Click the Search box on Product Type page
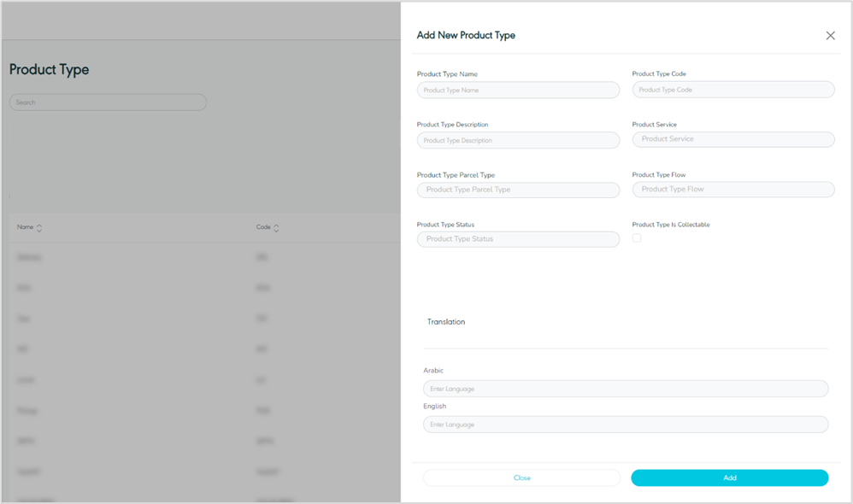This screenshot has height=504, width=853. click(x=108, y=103)
